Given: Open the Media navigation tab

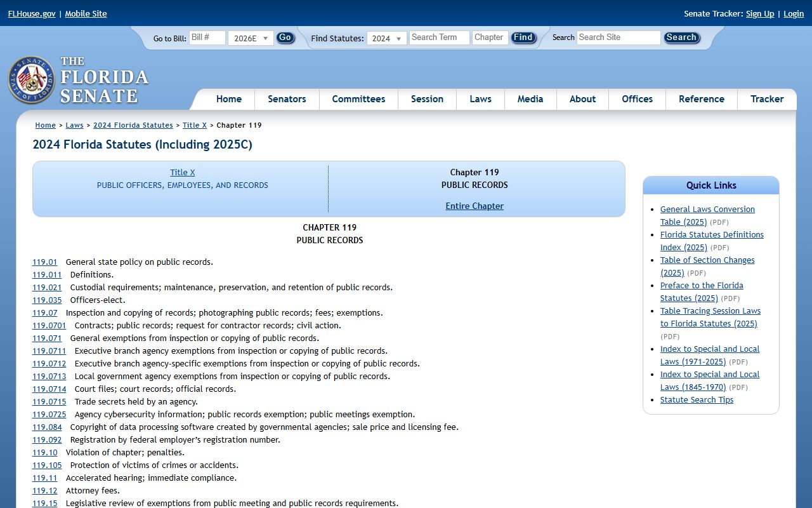Looking at the screenshot, I should [x=530, y=99].
